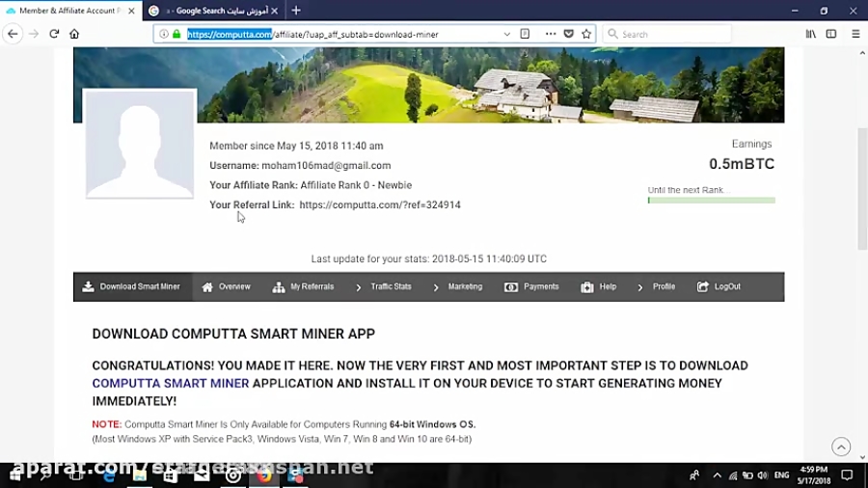868x488 pixels.
Task: Select the Member & Affiliate Account tab
Action: click(x=70, y=11)
